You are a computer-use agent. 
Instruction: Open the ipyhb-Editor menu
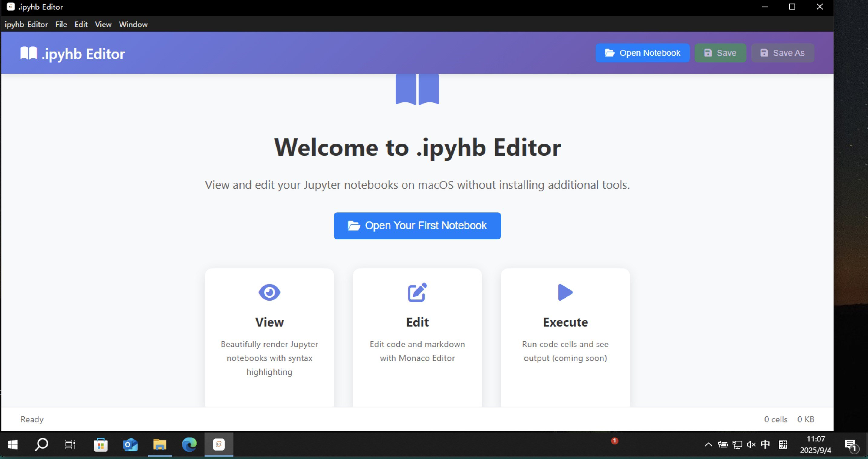[x=26, y=24]
